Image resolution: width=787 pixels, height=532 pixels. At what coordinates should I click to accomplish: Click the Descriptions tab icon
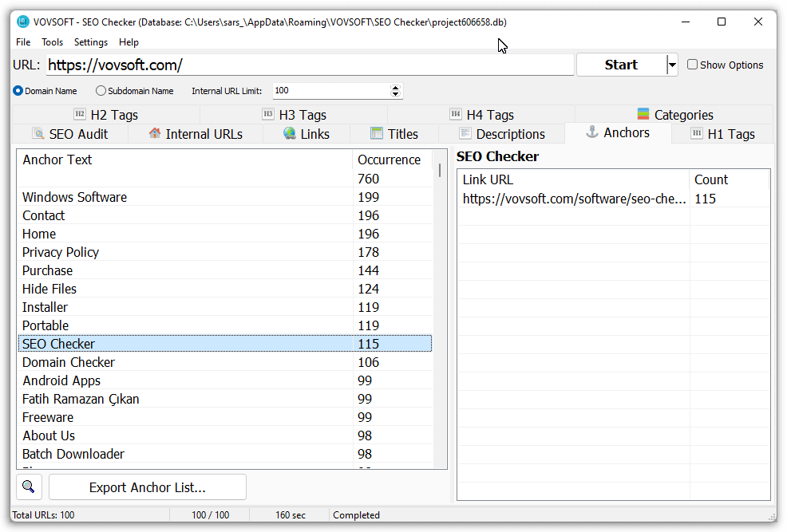pos(465,133)
